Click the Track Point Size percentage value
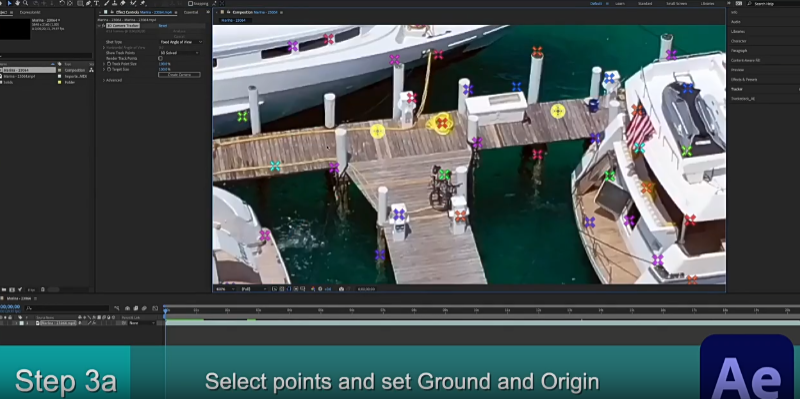Viewport: 800px width, 399px height. pos(164,64)
